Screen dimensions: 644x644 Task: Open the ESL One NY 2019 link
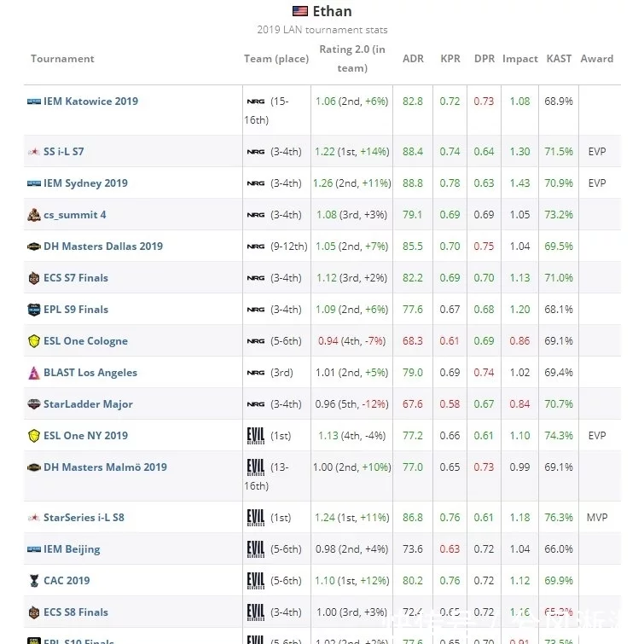(86, 436)
